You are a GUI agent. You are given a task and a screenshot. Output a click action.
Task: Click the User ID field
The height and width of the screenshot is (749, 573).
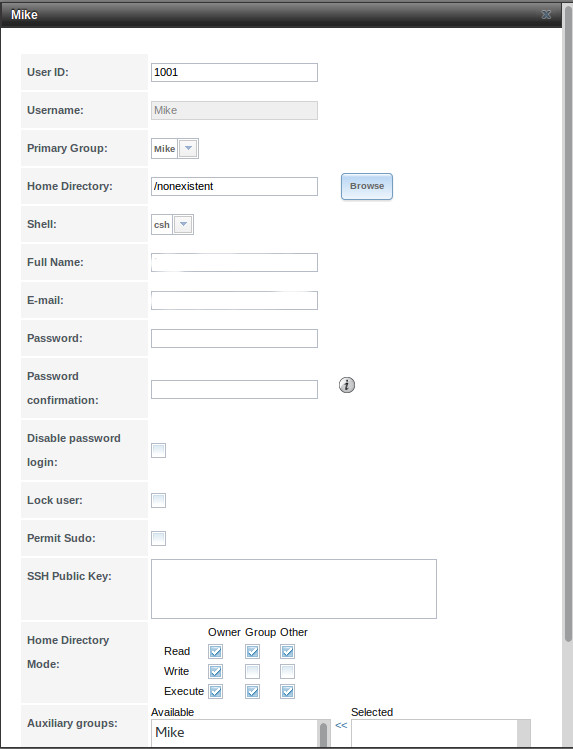tap(234, 73)
